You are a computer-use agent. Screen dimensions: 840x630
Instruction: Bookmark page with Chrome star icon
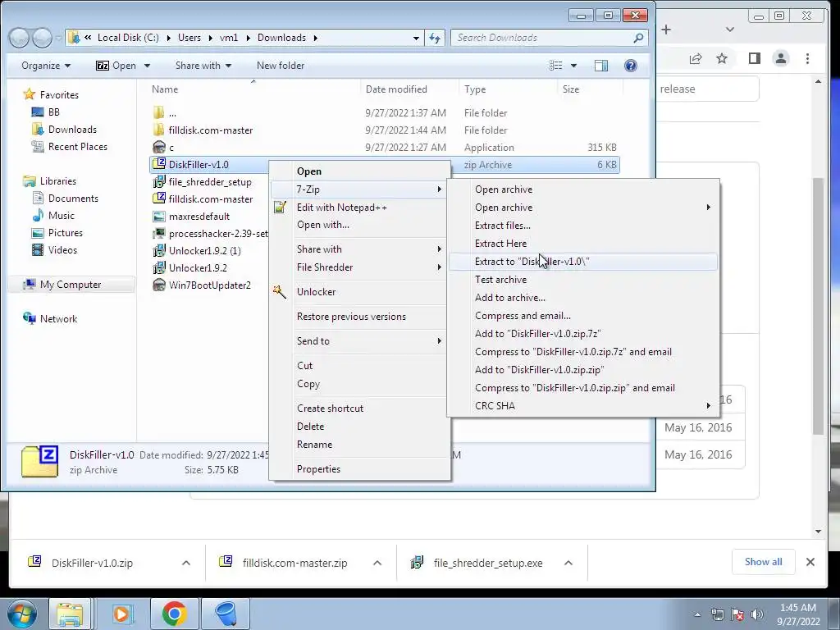(722, 58)
